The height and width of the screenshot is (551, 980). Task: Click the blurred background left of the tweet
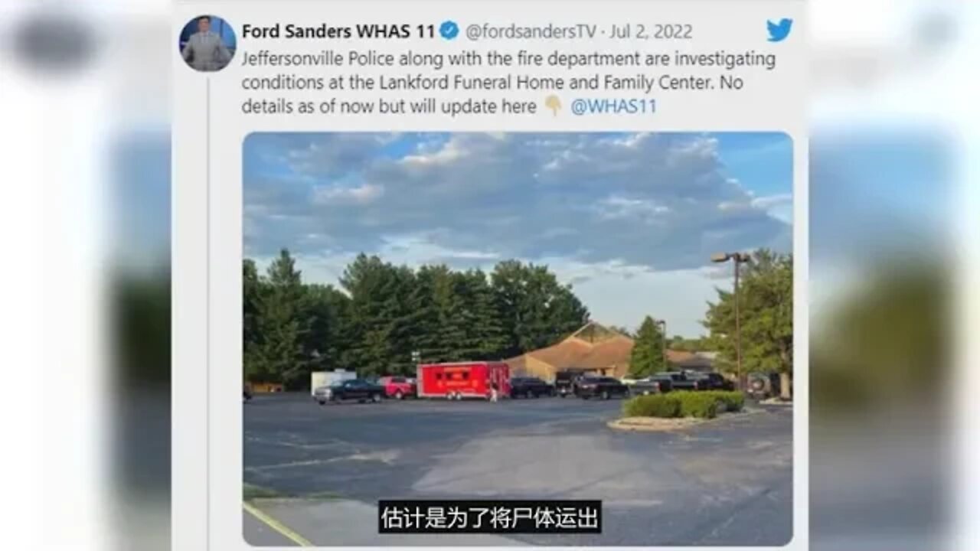84,275
